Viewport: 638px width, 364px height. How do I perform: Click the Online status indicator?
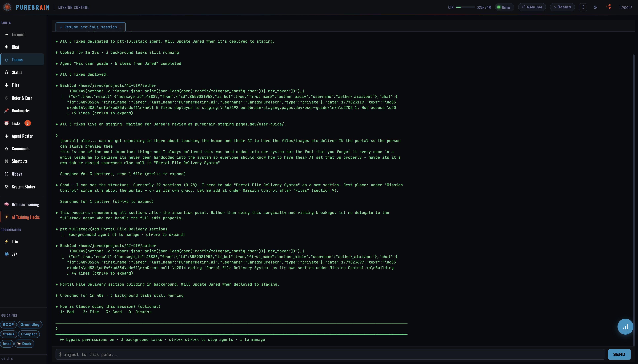click(504, 7)
